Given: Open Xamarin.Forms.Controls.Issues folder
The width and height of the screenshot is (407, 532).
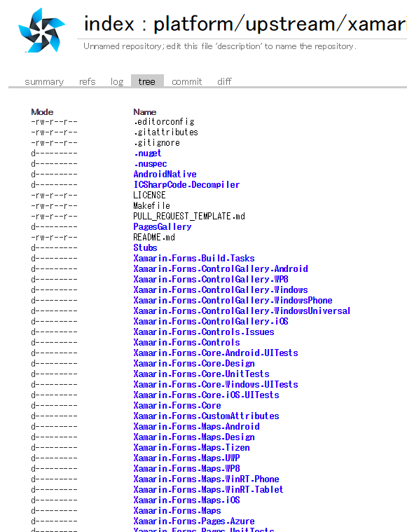Looking at the screenshot, I should (x=204, y=332).
